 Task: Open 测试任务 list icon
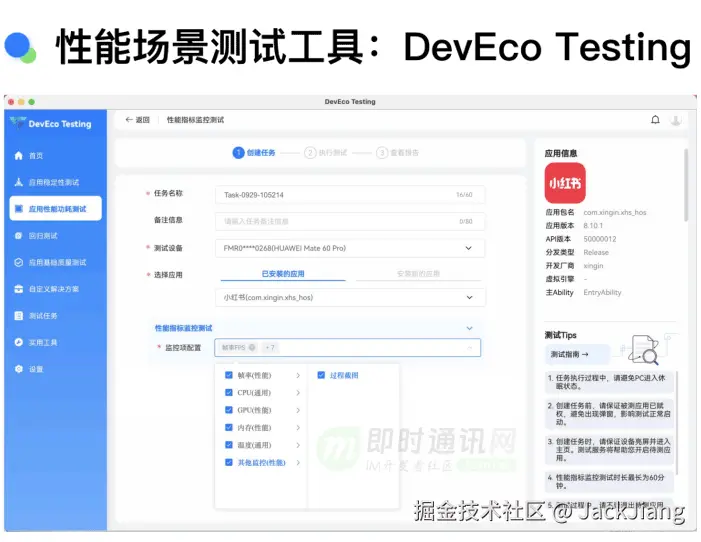point(18,316)
